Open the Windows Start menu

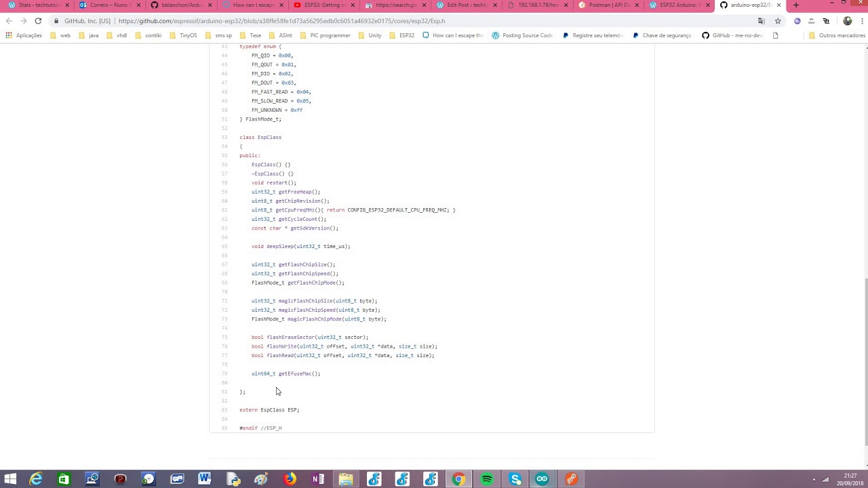(11, 479)
